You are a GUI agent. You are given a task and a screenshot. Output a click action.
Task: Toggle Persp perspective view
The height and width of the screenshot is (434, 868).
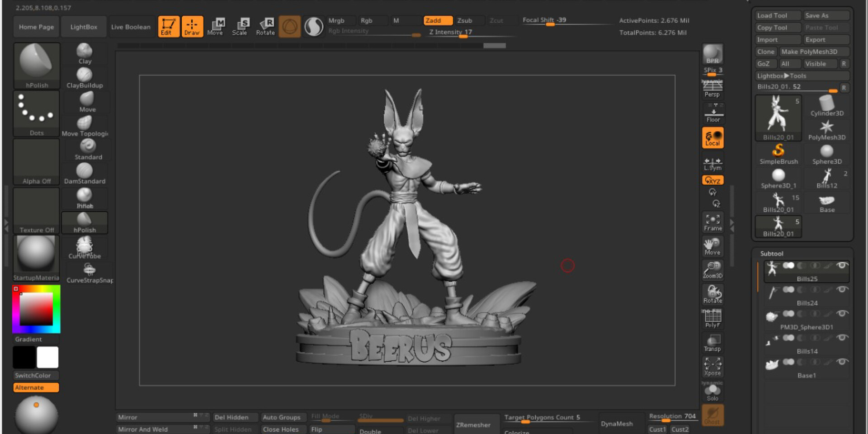(712, 88)
